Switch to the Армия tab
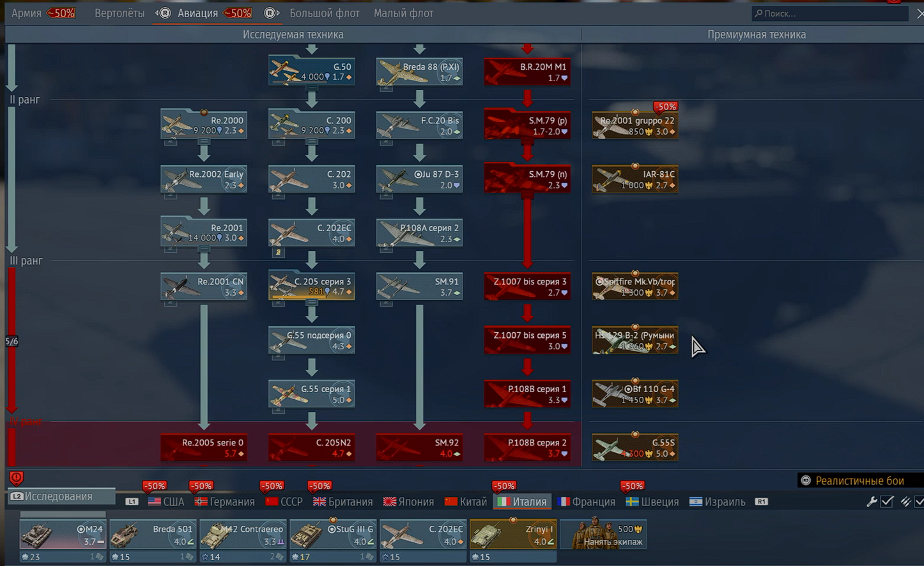The height and width of the screenshot is (566, 924). coord(26,13)
